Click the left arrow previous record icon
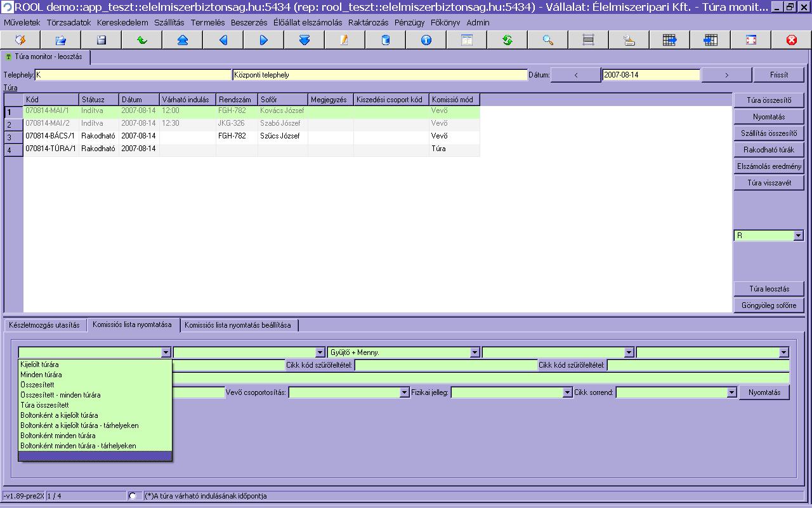Image resolution: width=812 pixels, height=508 pixels. point(223,40)
